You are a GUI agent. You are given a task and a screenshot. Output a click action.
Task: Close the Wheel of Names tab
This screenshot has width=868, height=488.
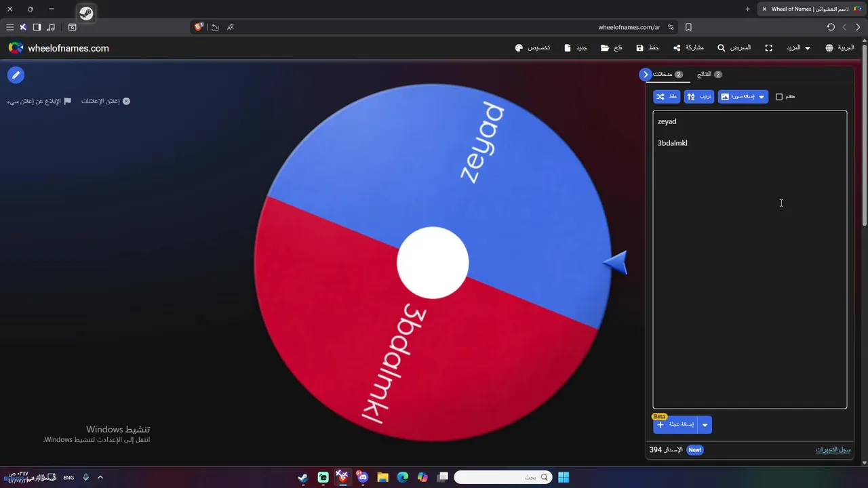(764, 9)
